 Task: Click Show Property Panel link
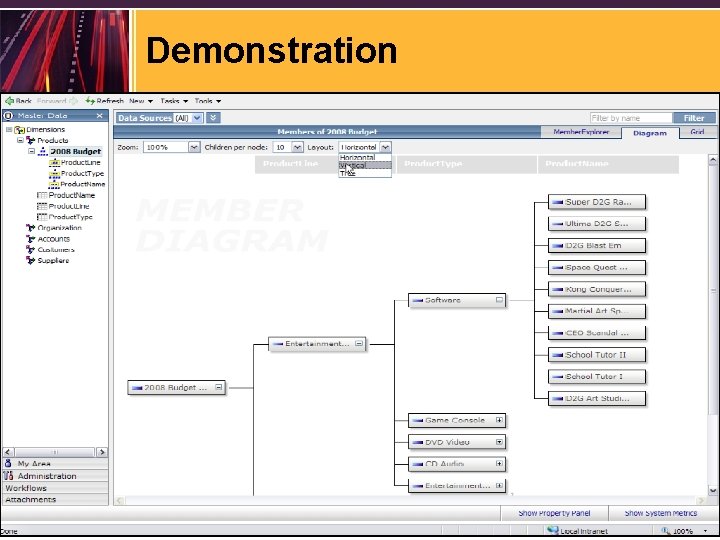[554, 513]
